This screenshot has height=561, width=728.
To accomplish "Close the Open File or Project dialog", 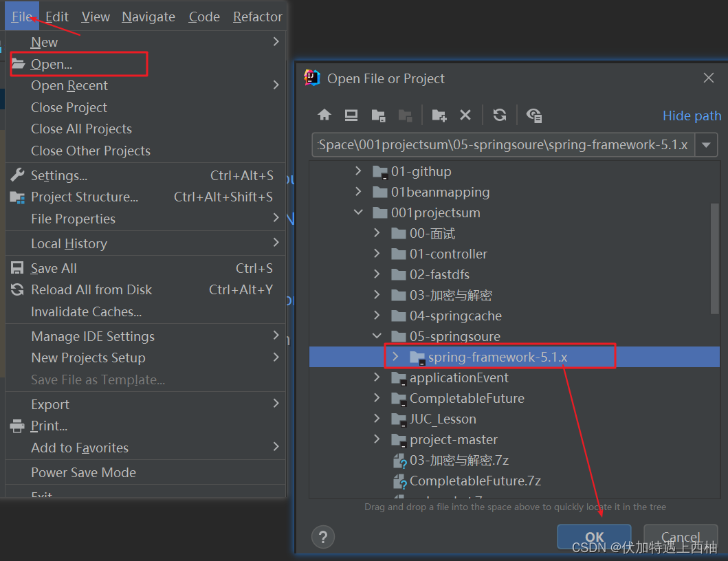I will tap(709, 78).
